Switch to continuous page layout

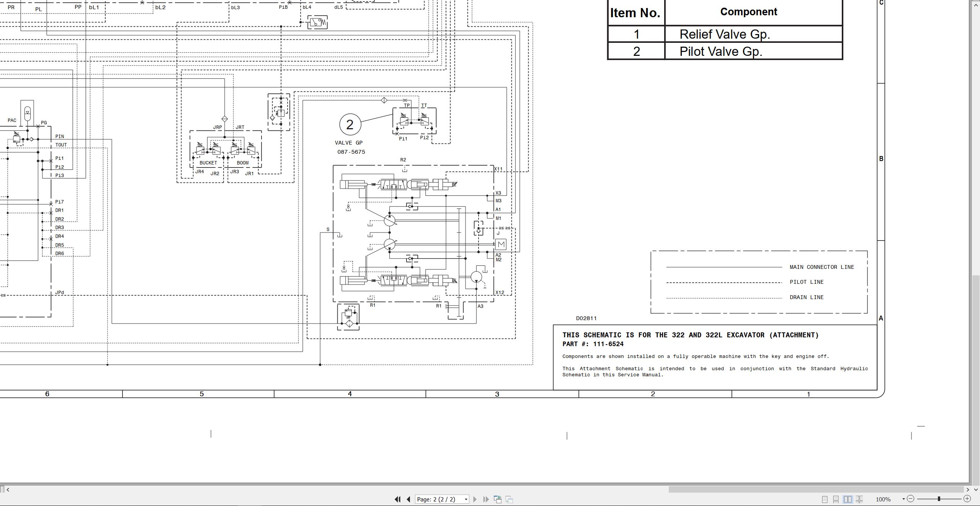(836, 499)
